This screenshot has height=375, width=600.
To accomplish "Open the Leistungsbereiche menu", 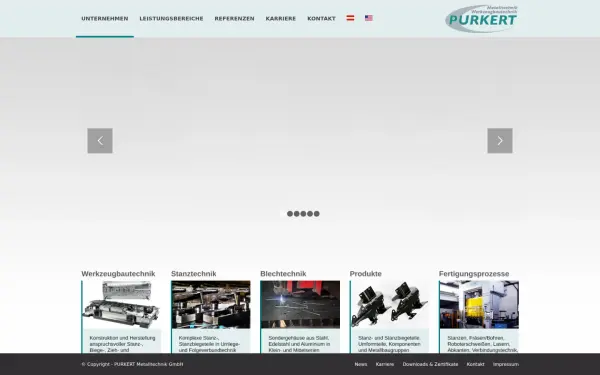I will pos(171,18).
